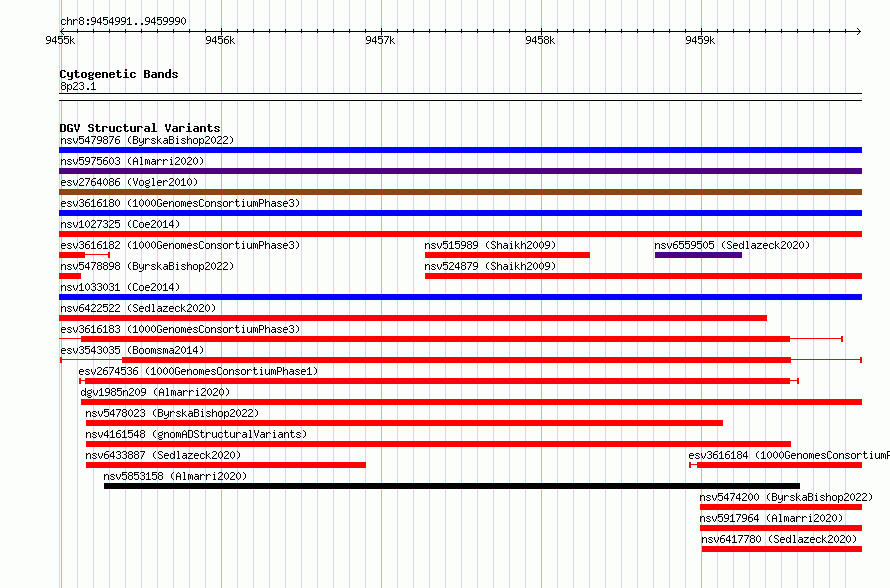Click nsv6433887 (Sedlazeck2020) label
The image size is (890, 588).
163,455
